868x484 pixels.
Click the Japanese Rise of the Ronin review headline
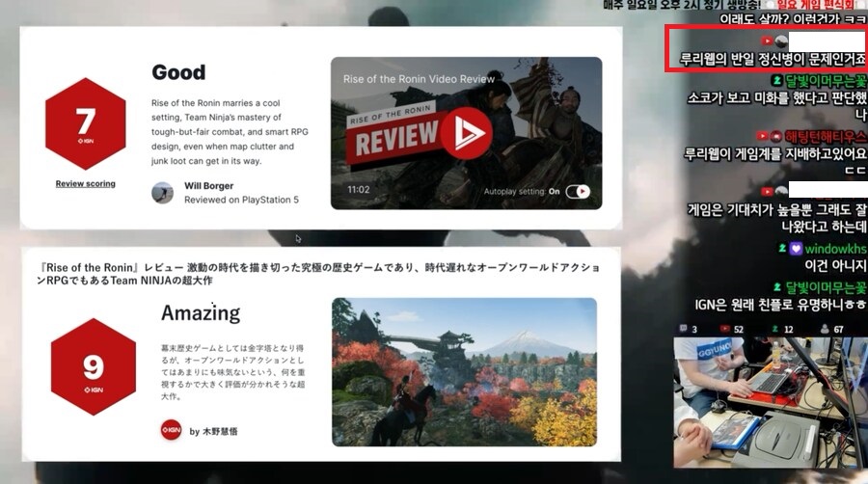click(x=318, y=272)
